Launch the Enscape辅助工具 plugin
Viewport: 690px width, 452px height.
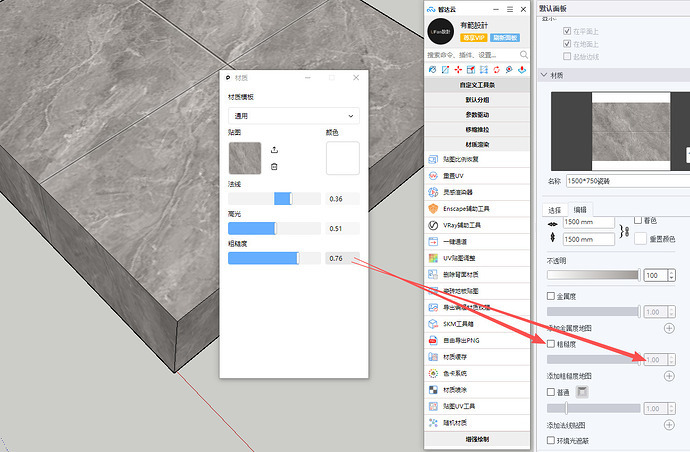coord(468,208)
